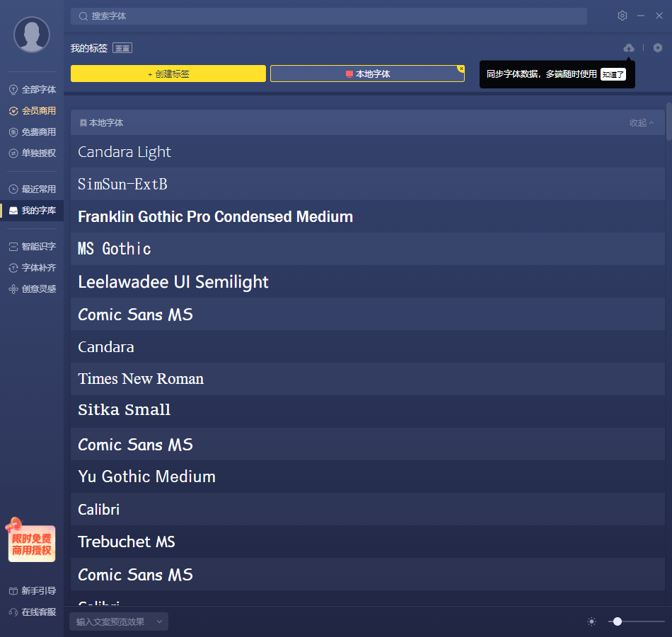Select 我的字库 sidebar item
The image size is (672, 637).
32,211
